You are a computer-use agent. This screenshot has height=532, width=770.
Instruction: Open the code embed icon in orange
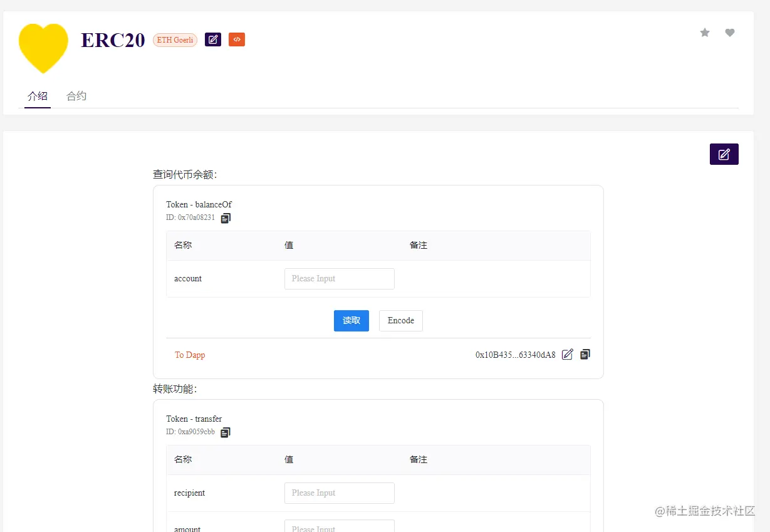237,39
